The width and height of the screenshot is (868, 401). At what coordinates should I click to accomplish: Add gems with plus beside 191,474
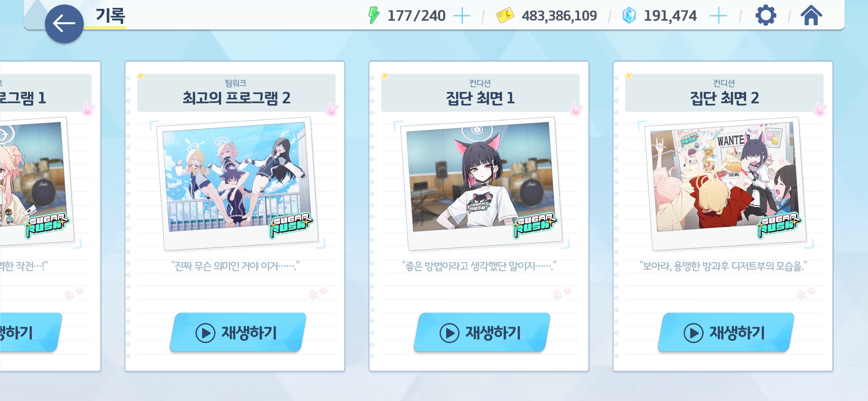coord(718,16)
